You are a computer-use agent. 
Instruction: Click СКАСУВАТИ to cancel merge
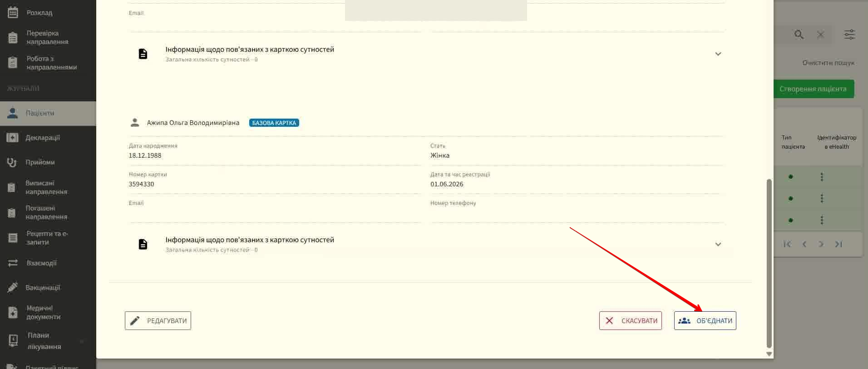click(631, 320)
